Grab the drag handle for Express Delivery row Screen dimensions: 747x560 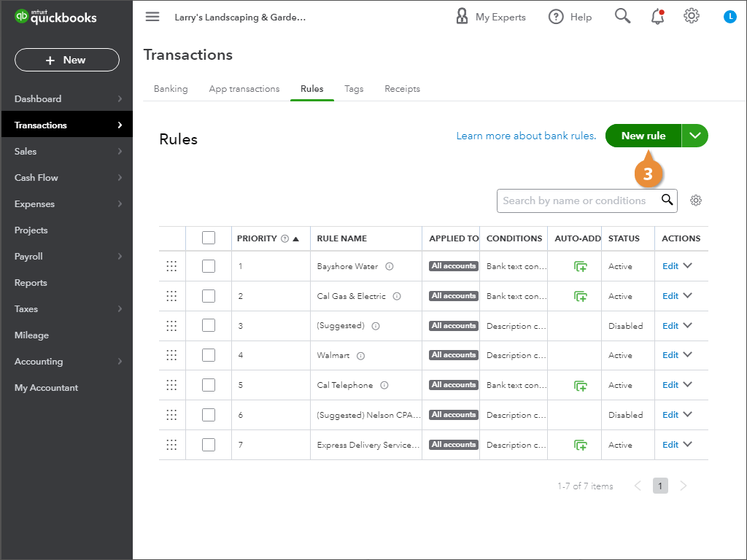point(171,445)
